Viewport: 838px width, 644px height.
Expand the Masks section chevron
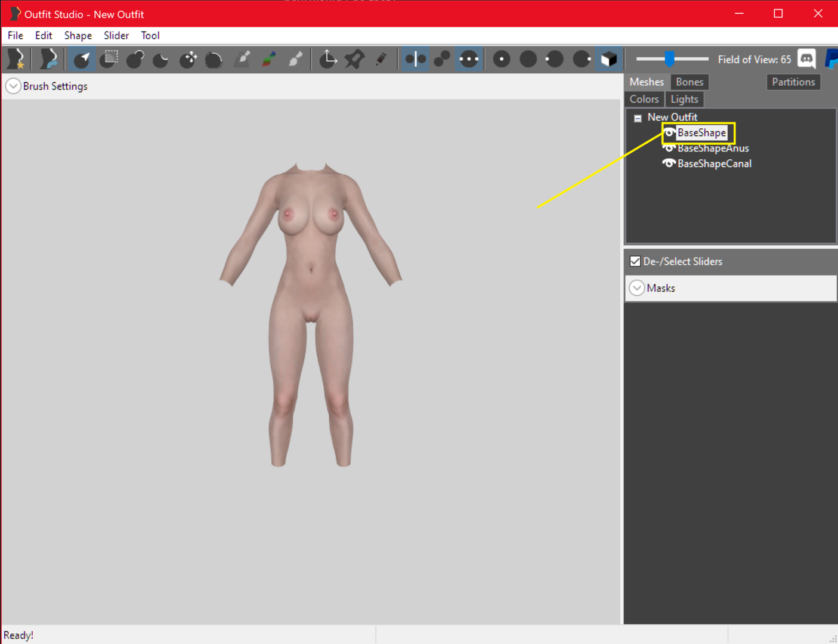637,288
